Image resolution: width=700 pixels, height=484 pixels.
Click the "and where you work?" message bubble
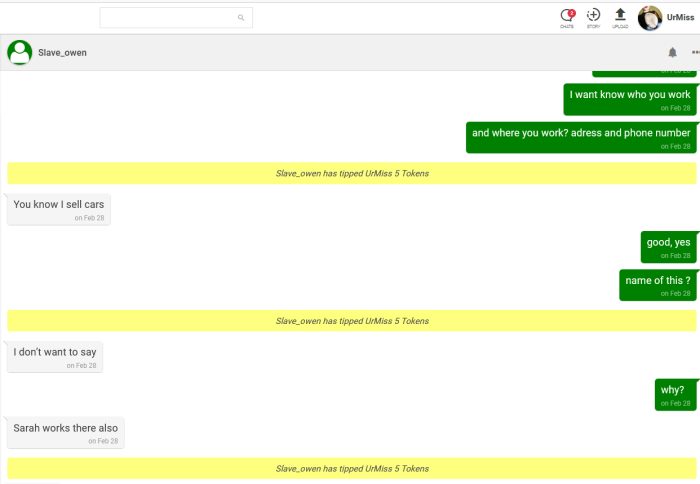pyautogui.click(x=581, y=137)
